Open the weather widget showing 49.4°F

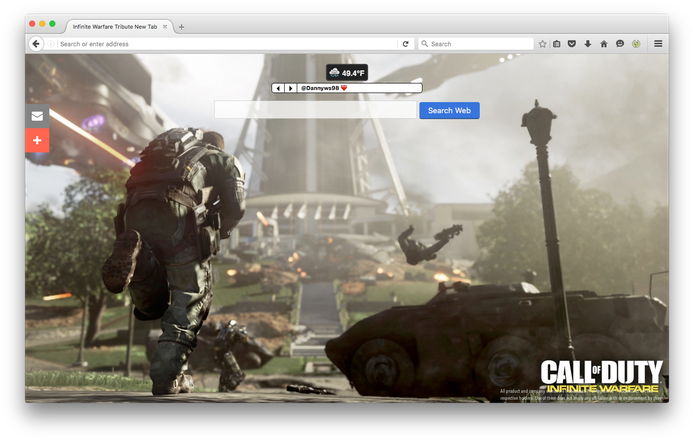[x=347, y=73]
